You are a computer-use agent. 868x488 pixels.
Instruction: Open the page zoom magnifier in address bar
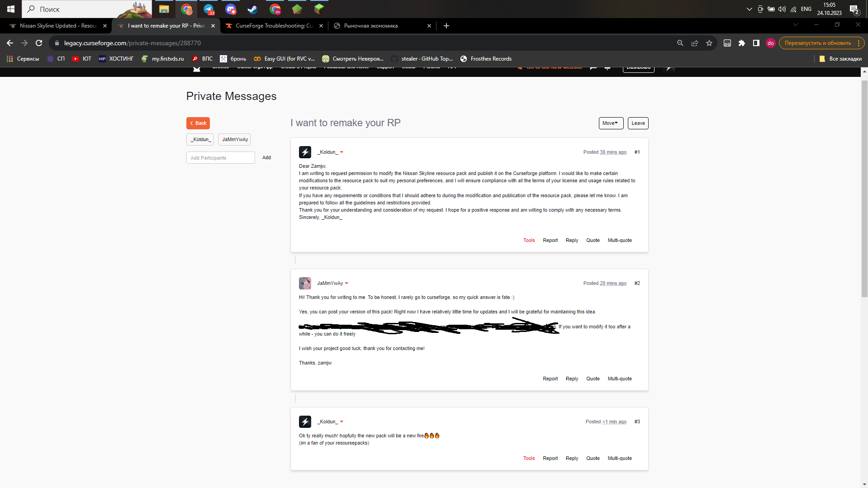click(680, 43)
